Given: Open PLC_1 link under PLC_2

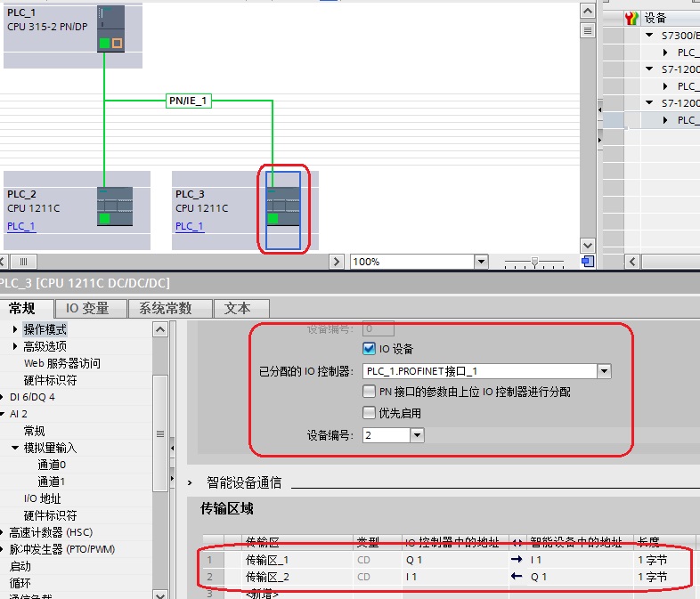Looking at the screenshot, I should pos(21,226).
